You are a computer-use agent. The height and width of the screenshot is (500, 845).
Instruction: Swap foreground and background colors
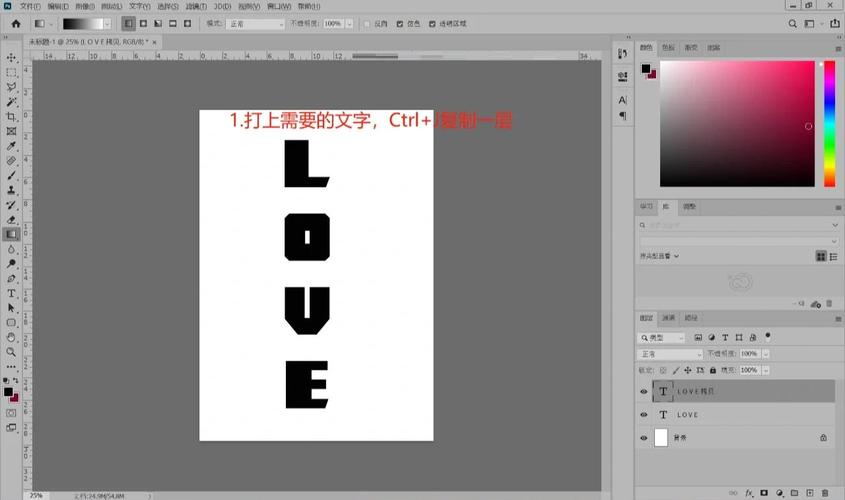pos(16,380)
